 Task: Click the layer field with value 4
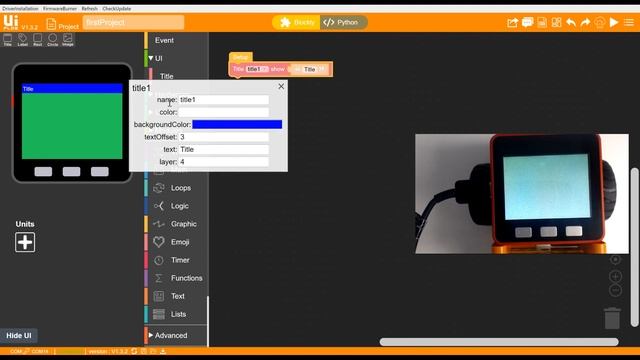[224, 162]
